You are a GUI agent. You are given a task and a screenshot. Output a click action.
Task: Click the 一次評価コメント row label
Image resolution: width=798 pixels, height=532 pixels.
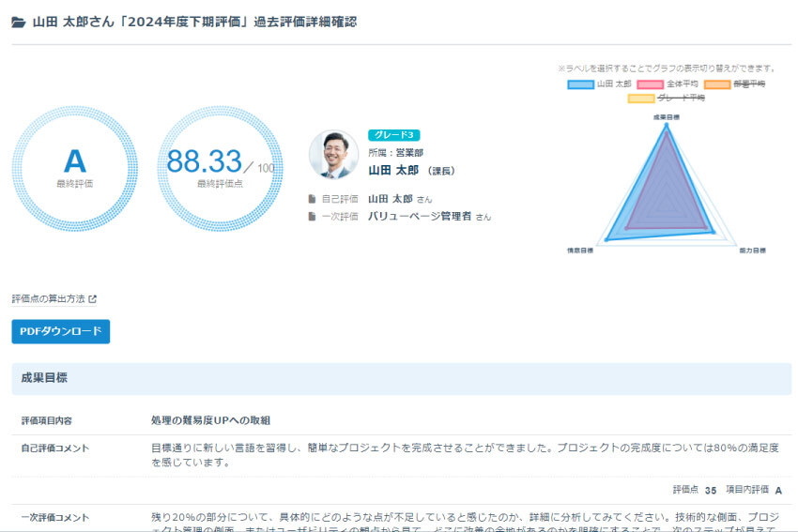(55, 518)
